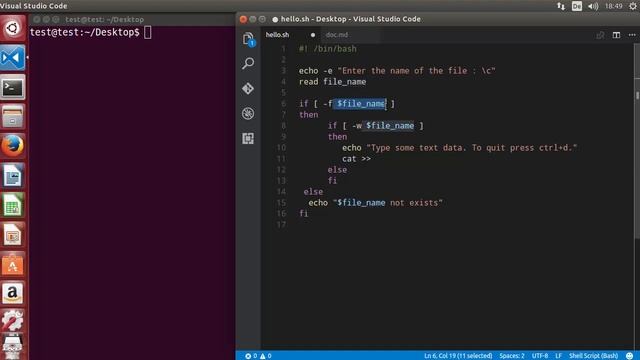Open the Debug view in activity bar

tap(248, 113)
